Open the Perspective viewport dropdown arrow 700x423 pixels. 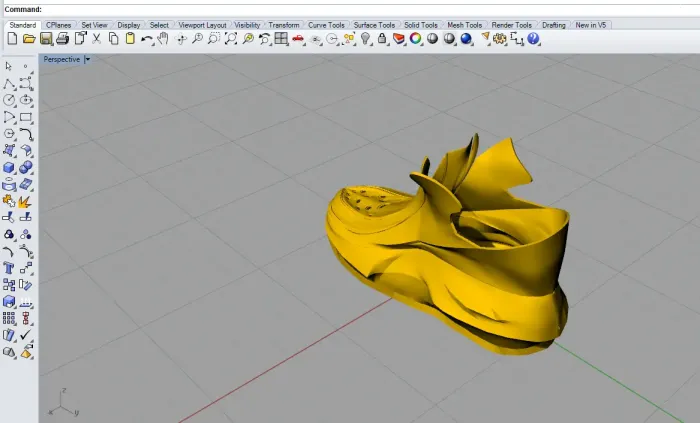[88, 59]
